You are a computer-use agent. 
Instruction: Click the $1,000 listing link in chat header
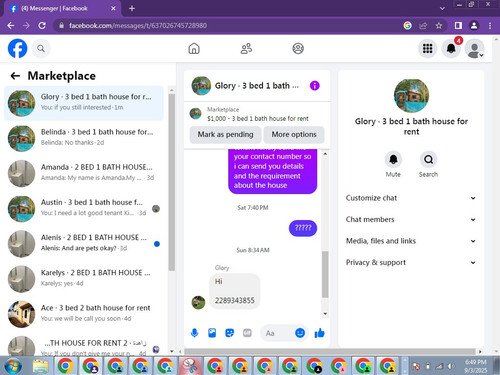click(x=258, y=118)
